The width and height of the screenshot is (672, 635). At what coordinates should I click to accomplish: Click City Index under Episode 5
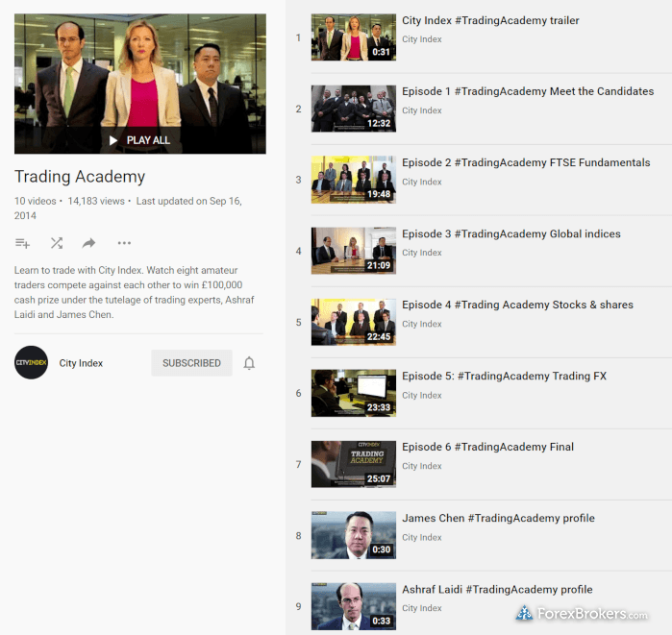tap(422, 395)
